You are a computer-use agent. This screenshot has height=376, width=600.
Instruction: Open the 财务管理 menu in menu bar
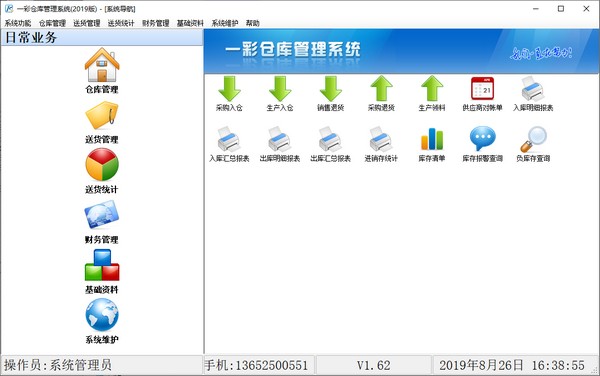point(156,23)
